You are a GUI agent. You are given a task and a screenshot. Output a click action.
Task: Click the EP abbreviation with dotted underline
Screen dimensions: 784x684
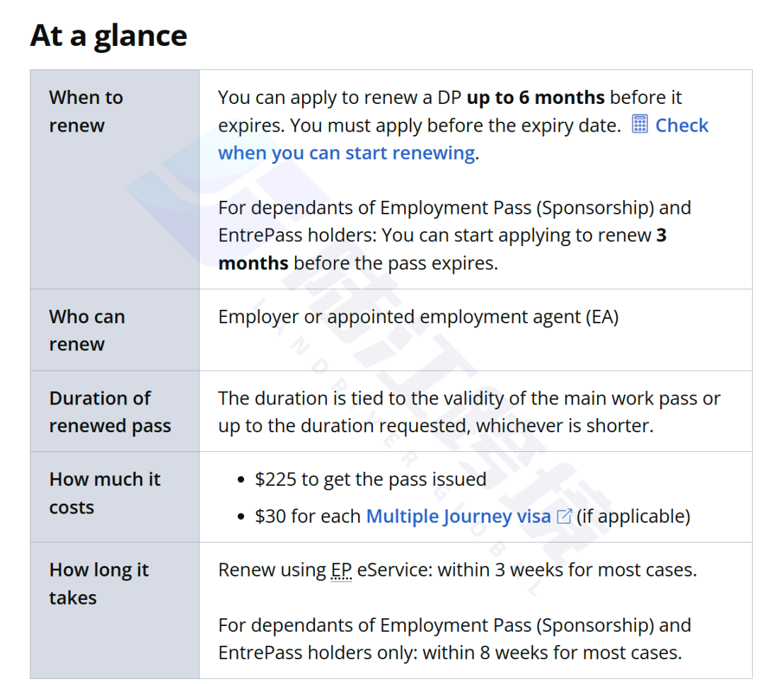pos(342,571)
